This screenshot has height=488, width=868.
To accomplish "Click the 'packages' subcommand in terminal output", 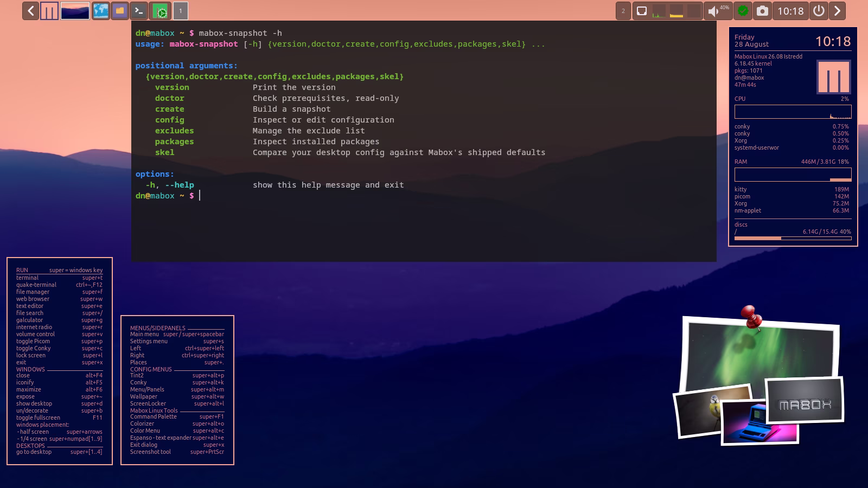I will pyautogui.click(x=174, y=142).
